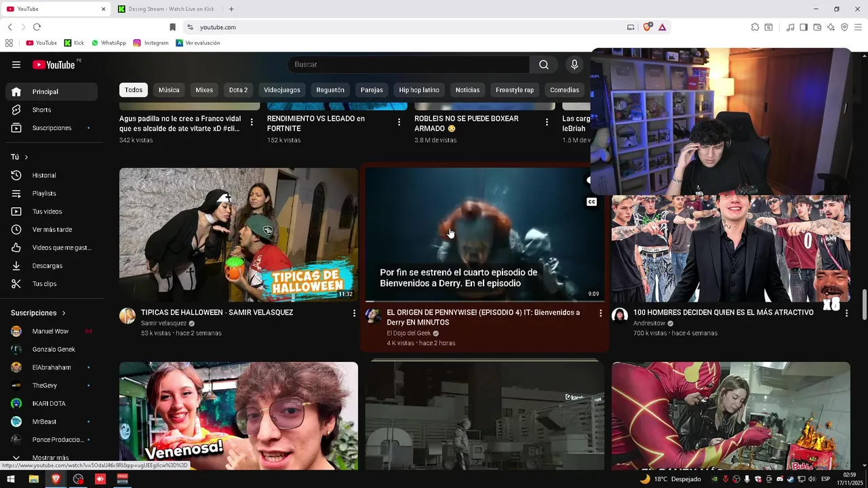Open Tus clips in sidebar
The width and height of the screenshot is (868, 488).
(x=52, y=284)
